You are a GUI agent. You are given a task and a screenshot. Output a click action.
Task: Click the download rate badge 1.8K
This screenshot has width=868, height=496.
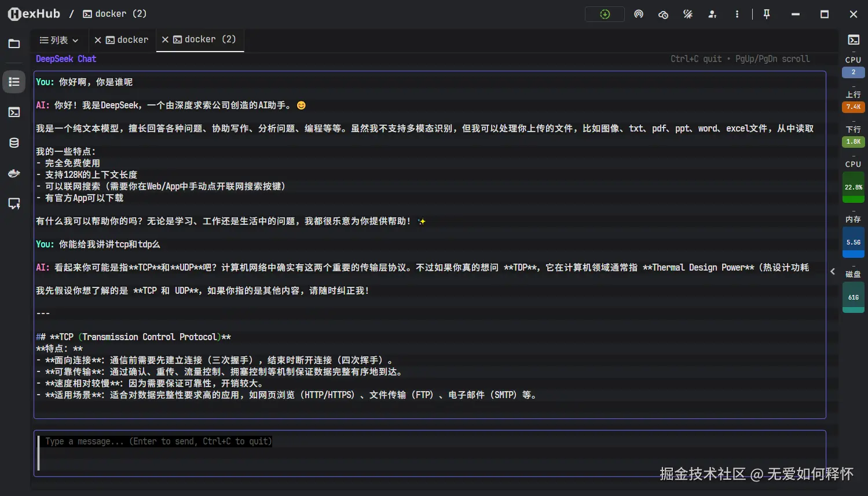[x=854, y=141]
